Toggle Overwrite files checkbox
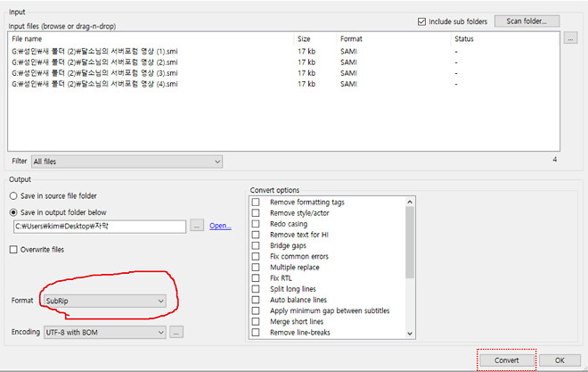The width and height of the screenshot is (588, 372). [13, 250]
